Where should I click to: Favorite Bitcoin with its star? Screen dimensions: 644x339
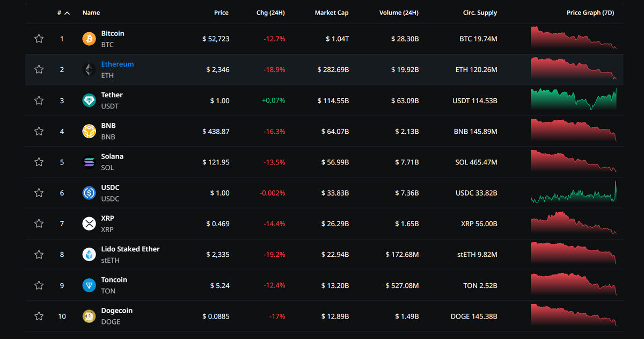point(39,39)
